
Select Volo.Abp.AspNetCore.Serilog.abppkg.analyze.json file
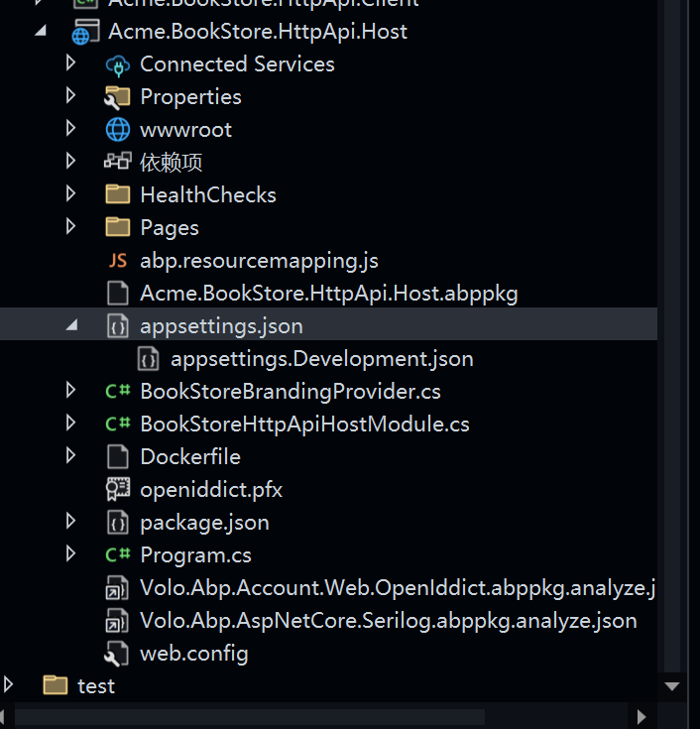[x=388, y=621]
